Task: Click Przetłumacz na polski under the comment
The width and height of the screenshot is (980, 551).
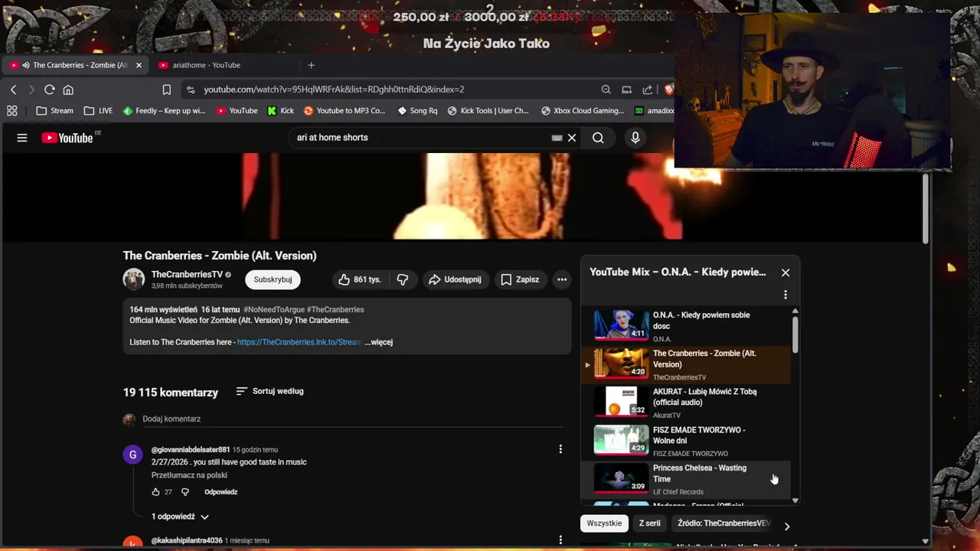Action: pos(189,475)
